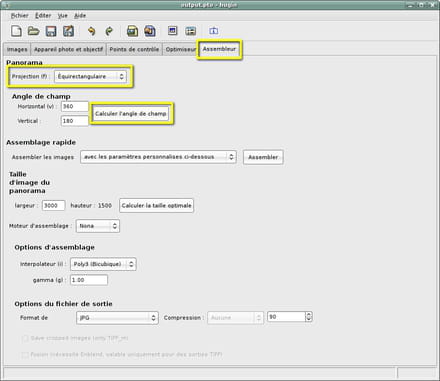Select the Assembleur tab

[x=219, y=49]
